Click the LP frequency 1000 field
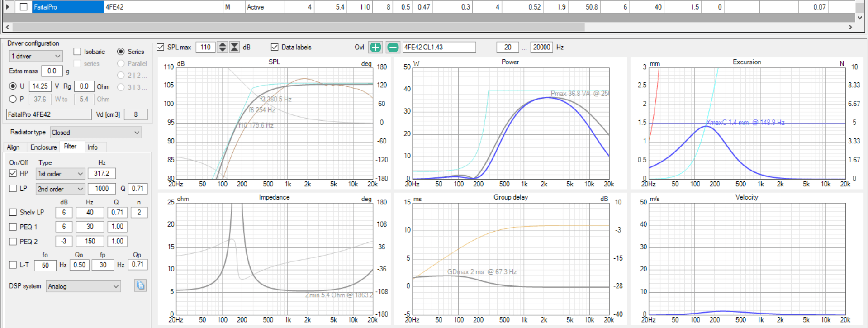Viewport: 868px width, 328px height. (x=102, y=189)
